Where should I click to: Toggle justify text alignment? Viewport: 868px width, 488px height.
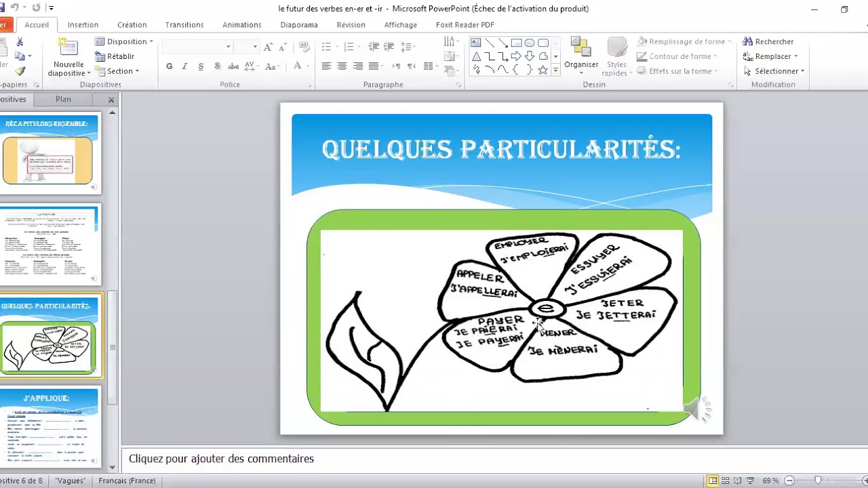pos(373,66)
